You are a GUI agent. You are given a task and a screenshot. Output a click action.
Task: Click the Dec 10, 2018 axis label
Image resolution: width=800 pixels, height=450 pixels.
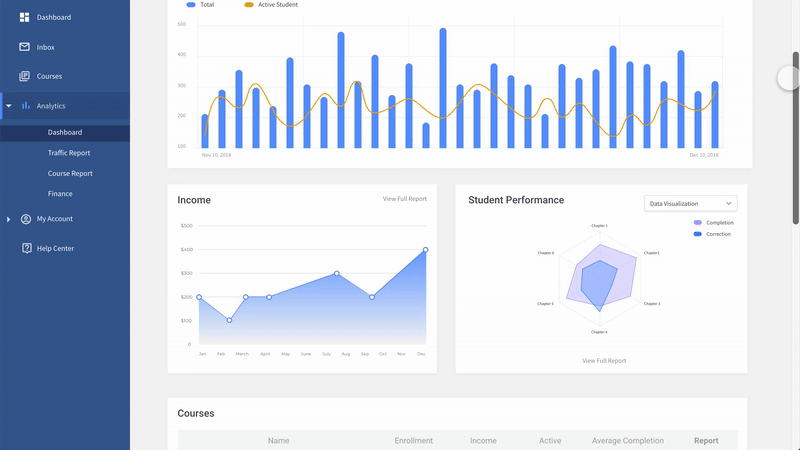(x=704, y=155)
